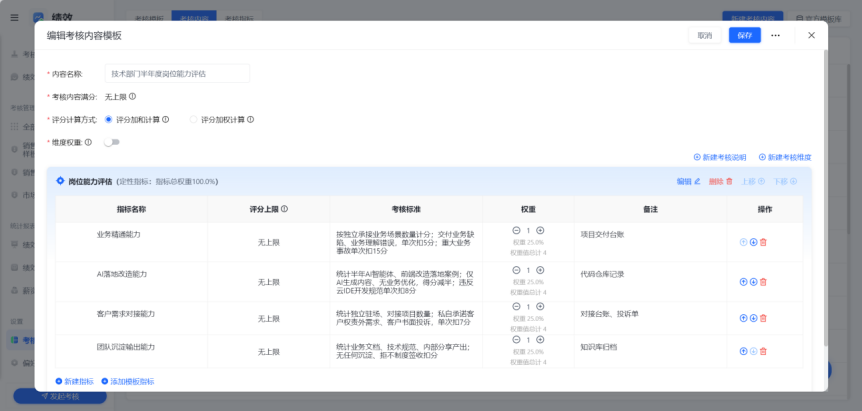Click 新建考核说明 link

pos(720,157)
